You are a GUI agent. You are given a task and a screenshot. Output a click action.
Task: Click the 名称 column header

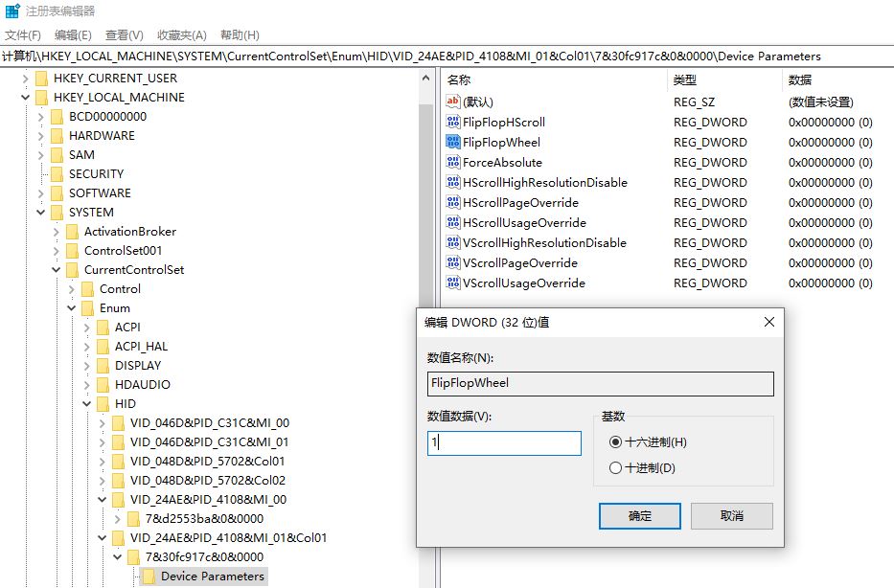click(x=459, y=80)
